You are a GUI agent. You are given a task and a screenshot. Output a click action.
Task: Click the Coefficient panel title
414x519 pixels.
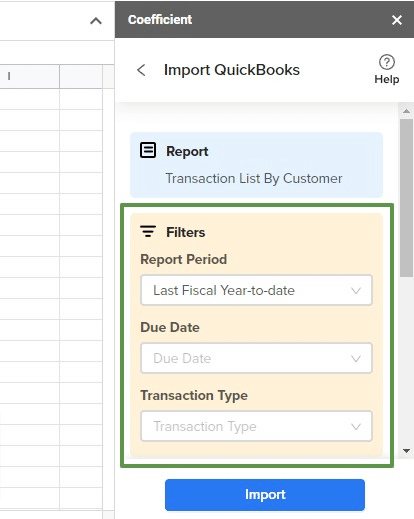pos(160,20)
